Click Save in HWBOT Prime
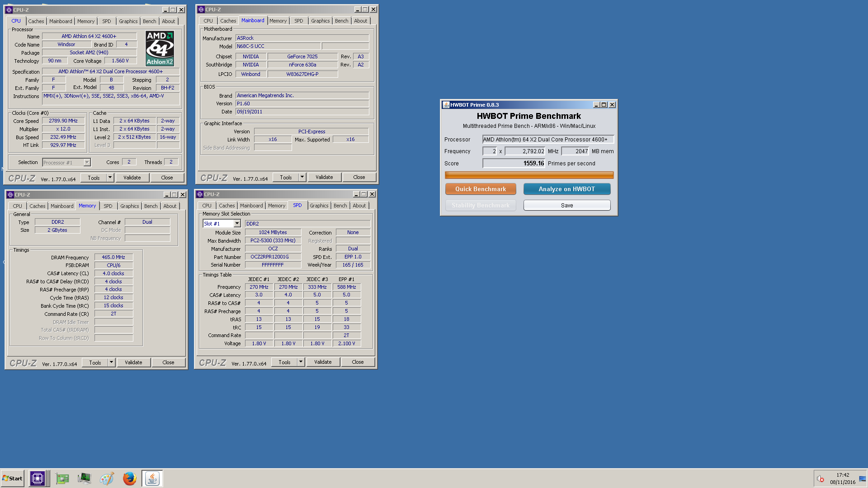 click(x=567, y=205)
